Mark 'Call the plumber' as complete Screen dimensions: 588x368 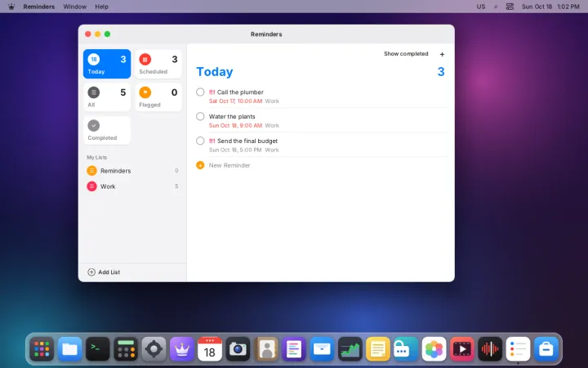[200, 92]
